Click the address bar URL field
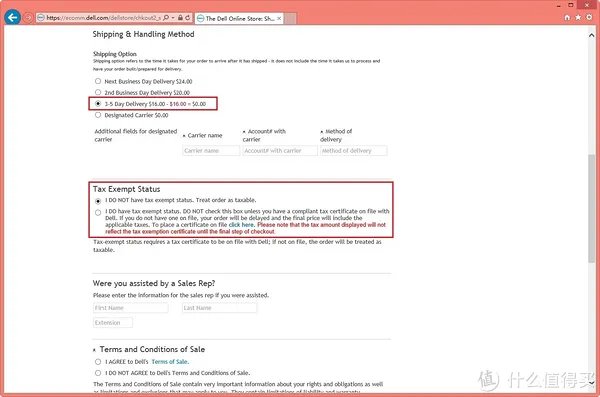This screenshot has height=397, width=600. (x=103, y=18)
